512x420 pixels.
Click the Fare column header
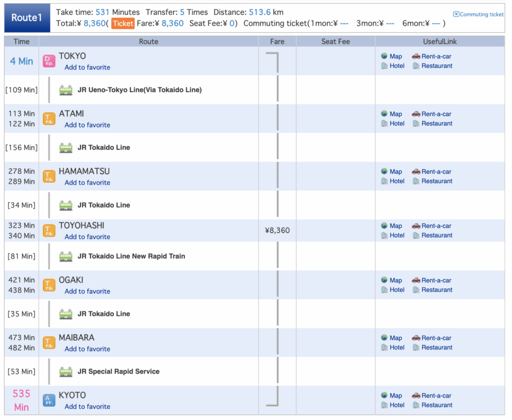click(277, 41)
